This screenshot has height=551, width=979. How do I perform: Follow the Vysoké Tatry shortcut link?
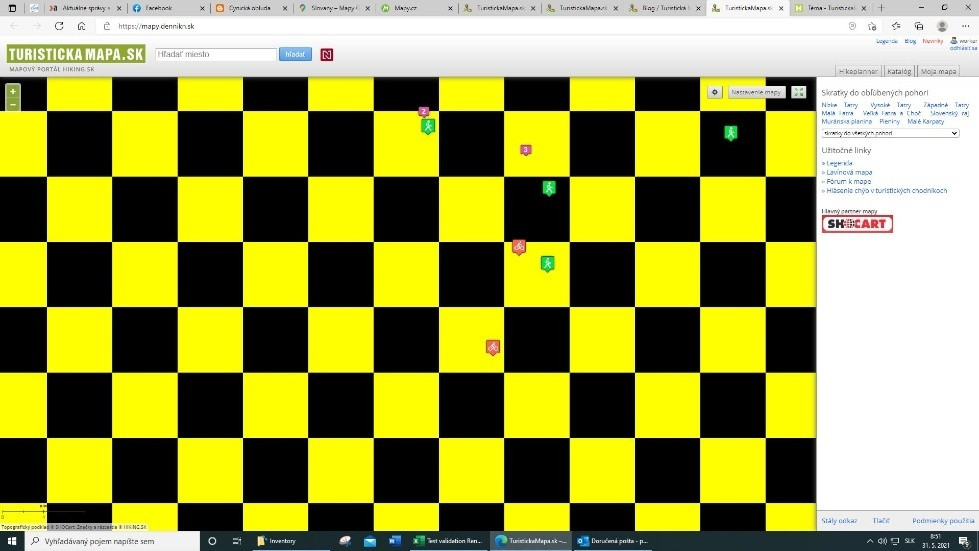tap(890, 104)
